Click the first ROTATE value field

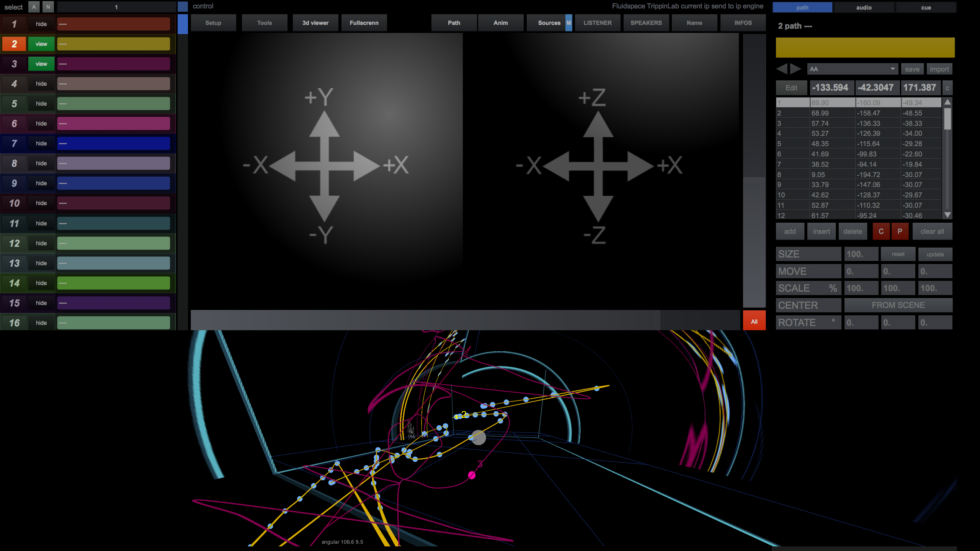pyautogui.click(x=861, y=323)
